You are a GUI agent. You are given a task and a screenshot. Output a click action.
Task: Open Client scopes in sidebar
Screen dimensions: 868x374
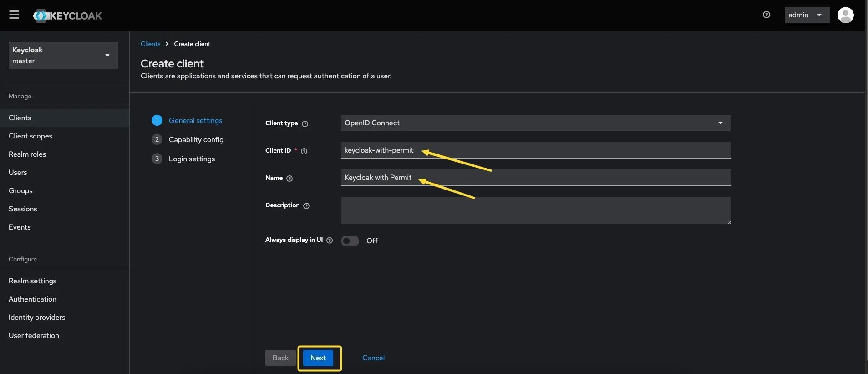click(30, 136)
